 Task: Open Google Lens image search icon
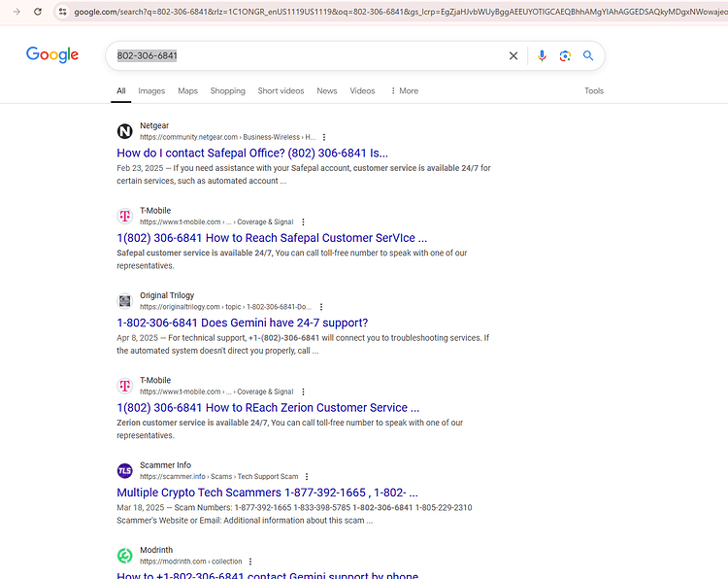click(x=565, y=55)
